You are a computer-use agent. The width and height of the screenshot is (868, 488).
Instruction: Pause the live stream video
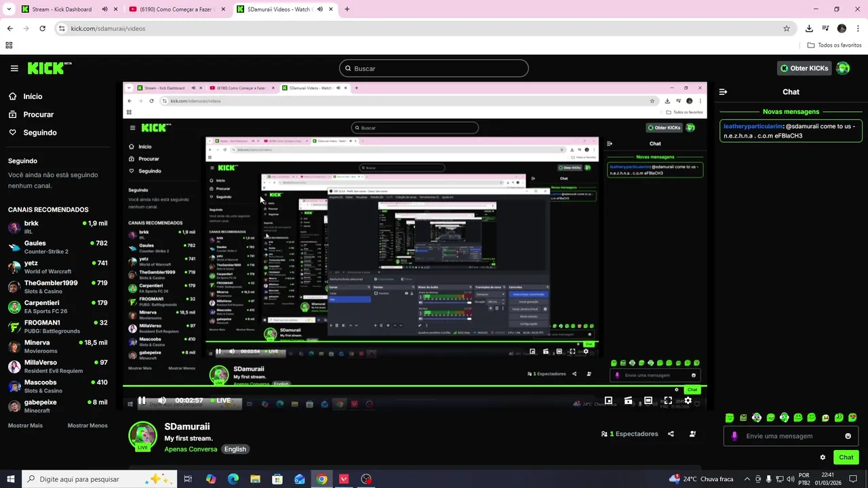142,401
